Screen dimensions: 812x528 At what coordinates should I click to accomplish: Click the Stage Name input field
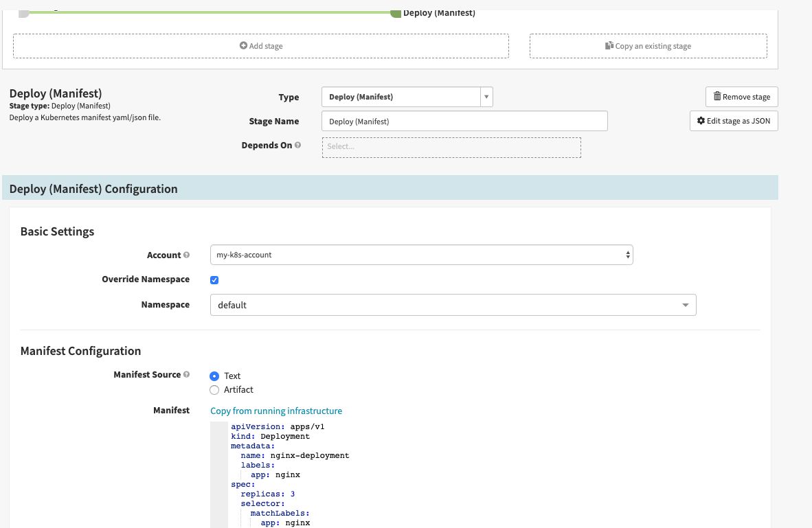[464, 121]
